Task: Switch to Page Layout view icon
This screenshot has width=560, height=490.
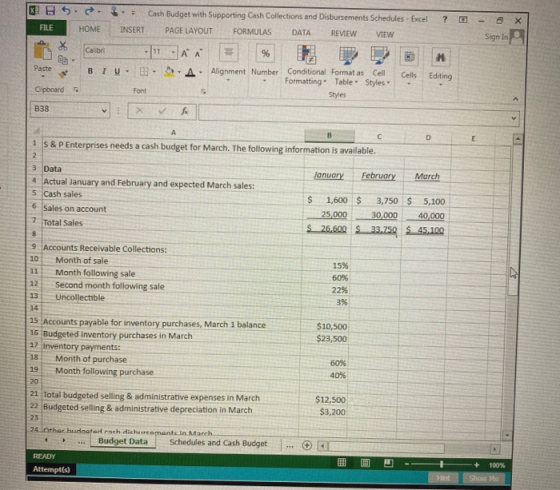Action: [x=365, y=463]
